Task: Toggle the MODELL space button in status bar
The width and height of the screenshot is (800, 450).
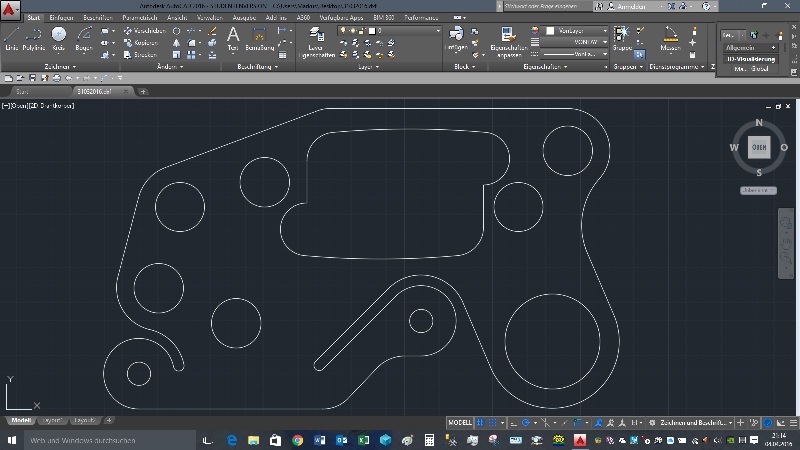Action: tap(460, 422)
